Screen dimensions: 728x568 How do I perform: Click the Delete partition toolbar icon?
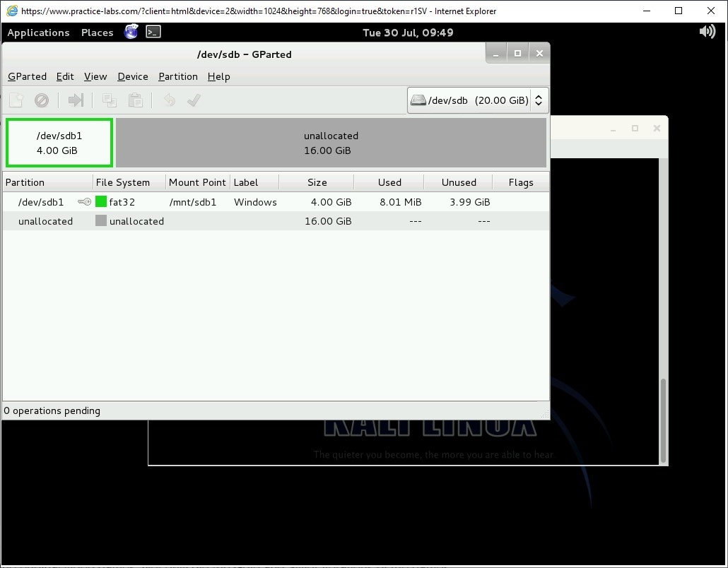pyautogui.click(x=42, y=100)
